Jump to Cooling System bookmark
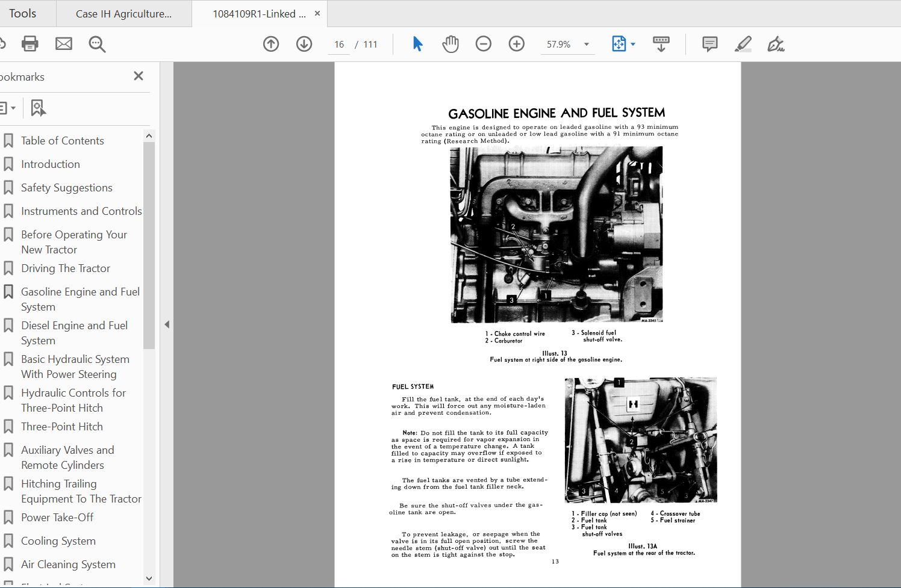 tap(58, 540)
